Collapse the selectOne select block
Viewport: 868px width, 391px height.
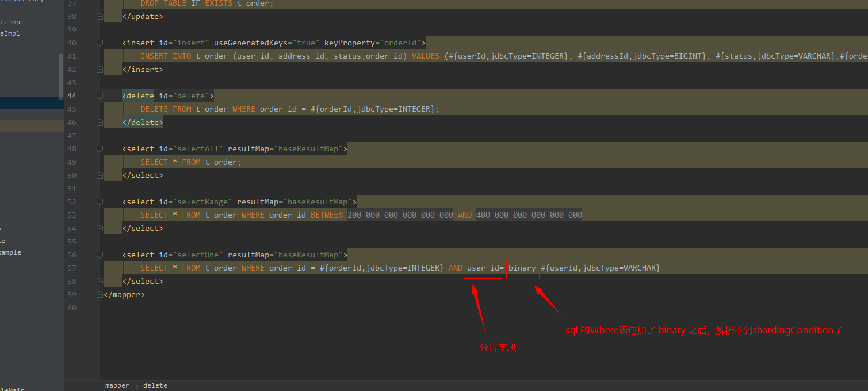pyautogui.click(x=99, y=255)
